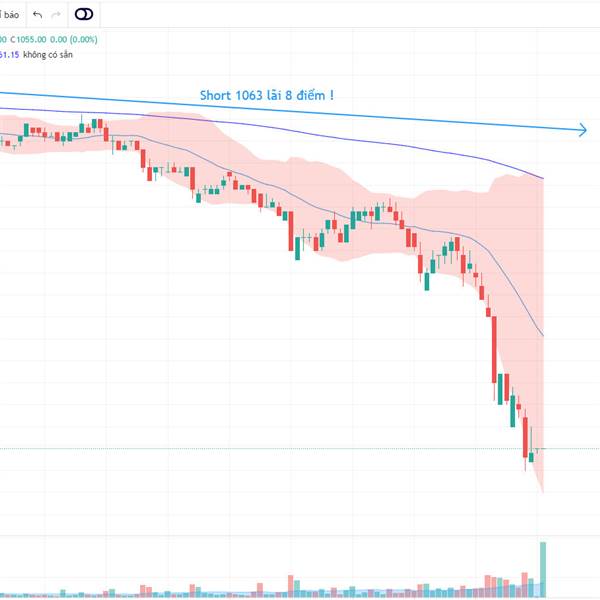Select the blue descending trendline
The height and width of the screenshot is (600, 600).
(291, 111)
